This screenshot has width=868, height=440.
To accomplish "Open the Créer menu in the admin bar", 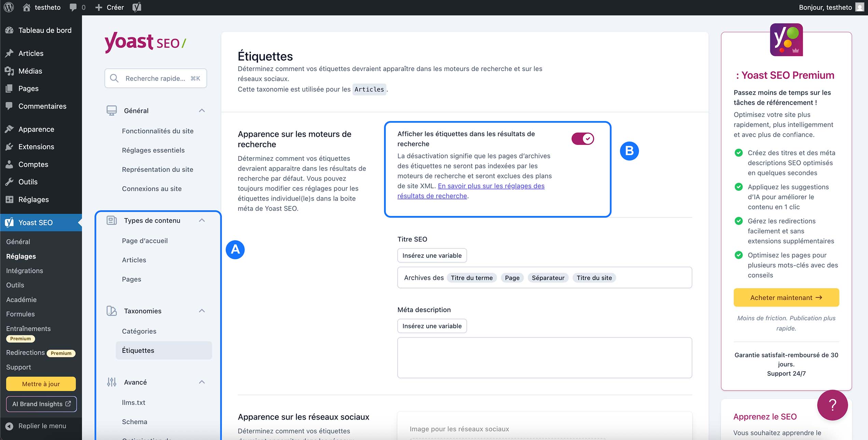I will [x=110, y=7].
